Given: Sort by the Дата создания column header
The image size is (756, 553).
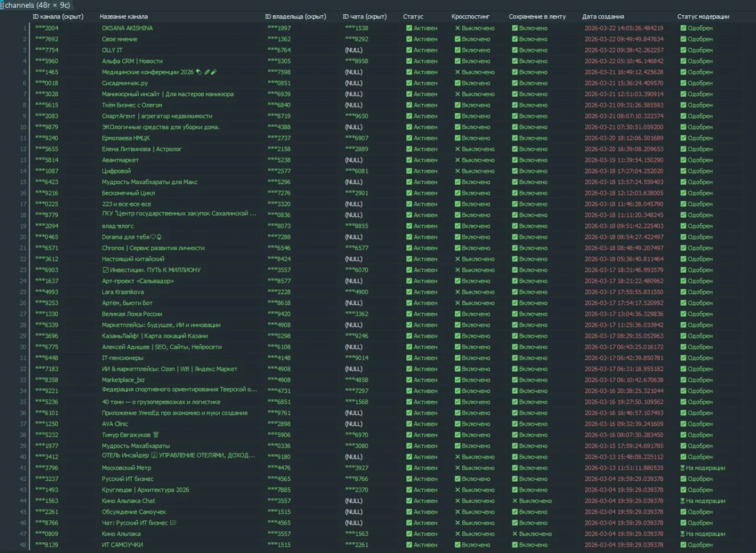Looking at the screenshot, I should tap(602, 17).
